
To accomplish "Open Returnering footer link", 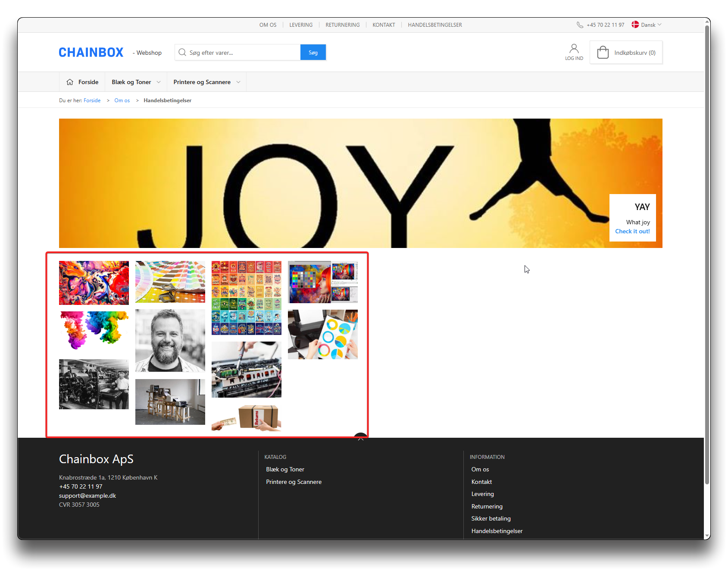I will (x=487, y=506).
